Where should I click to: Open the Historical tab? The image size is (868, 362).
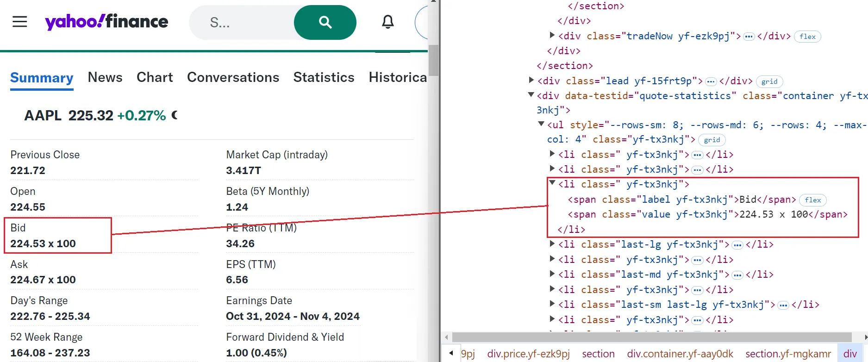(x=398, y=77)
